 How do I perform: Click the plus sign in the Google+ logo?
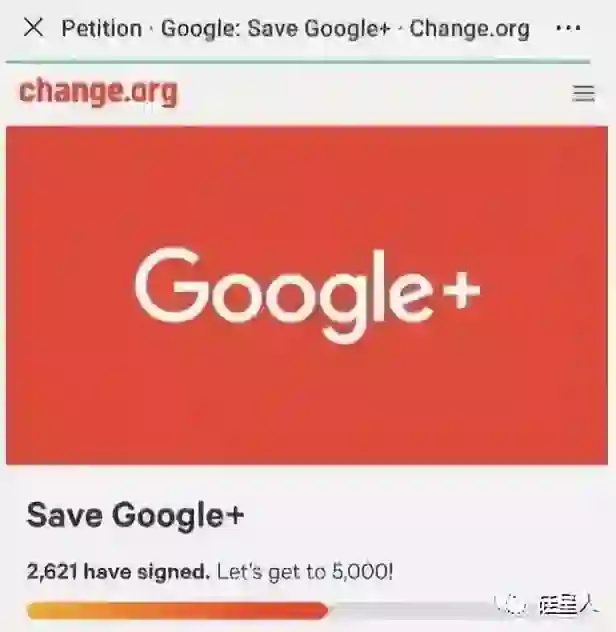click(x=462, y=290)
